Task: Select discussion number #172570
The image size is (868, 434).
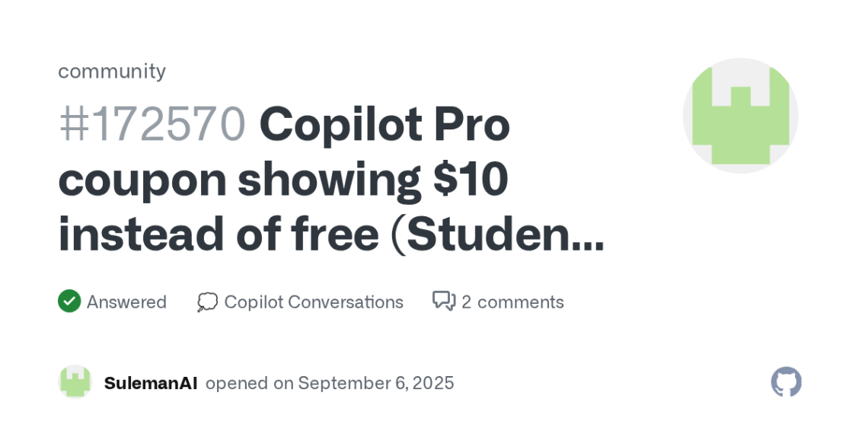Action: coord(152,124)
